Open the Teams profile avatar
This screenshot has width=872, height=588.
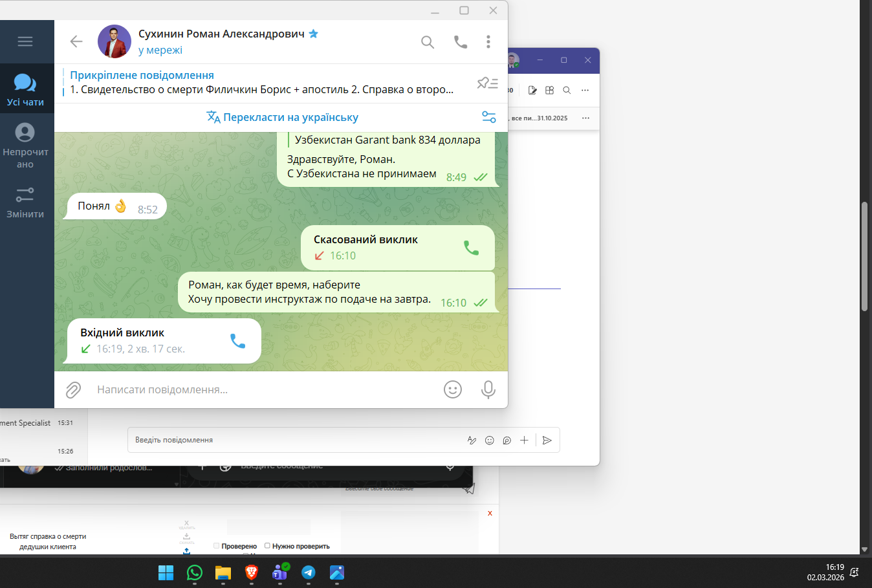(513, 61)
